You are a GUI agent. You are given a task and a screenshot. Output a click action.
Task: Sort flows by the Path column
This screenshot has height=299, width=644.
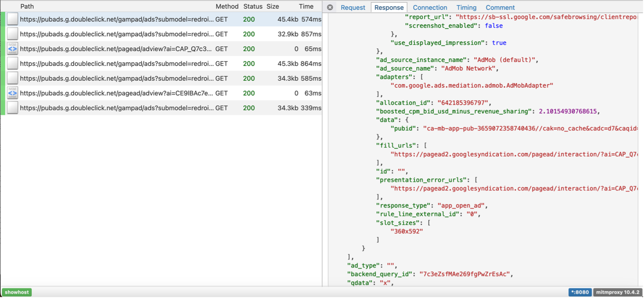pos(27,7)
